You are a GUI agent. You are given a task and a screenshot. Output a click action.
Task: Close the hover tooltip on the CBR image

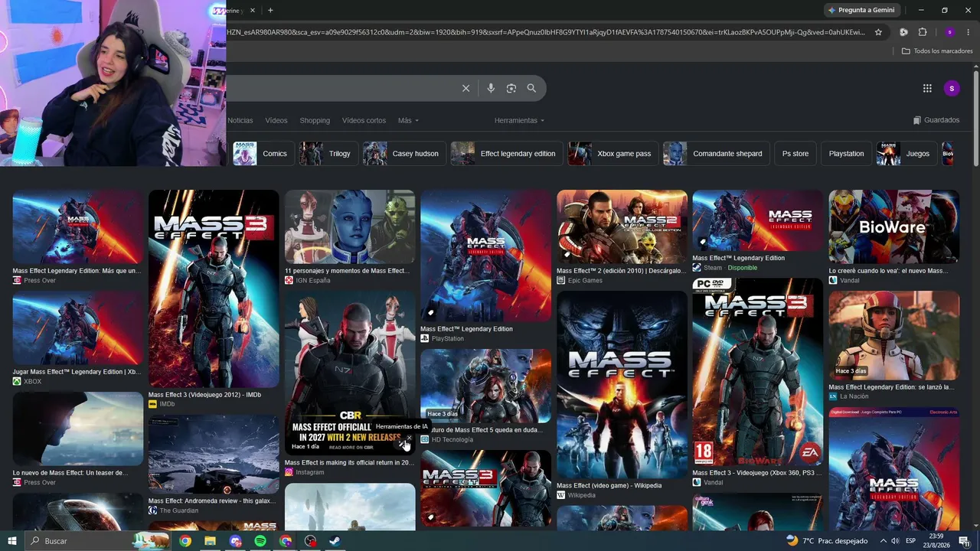(409, 439)
